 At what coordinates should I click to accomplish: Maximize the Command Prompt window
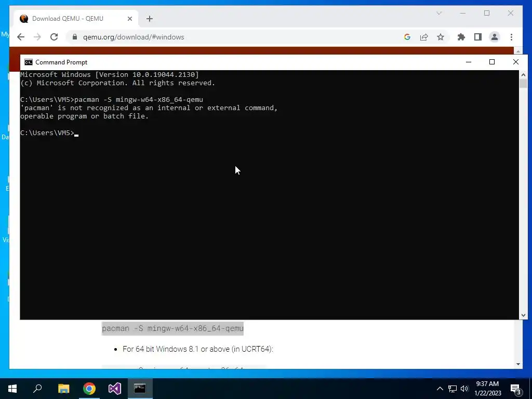coord(492,62)
